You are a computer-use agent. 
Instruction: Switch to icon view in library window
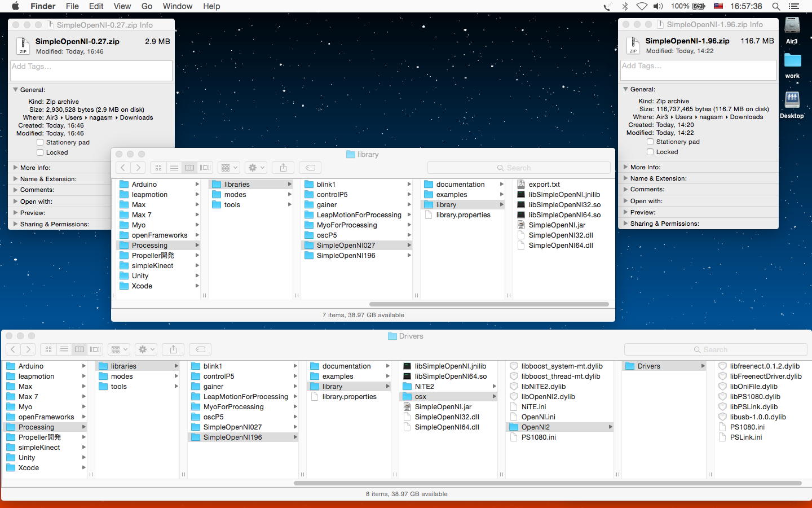pos(158,168)
